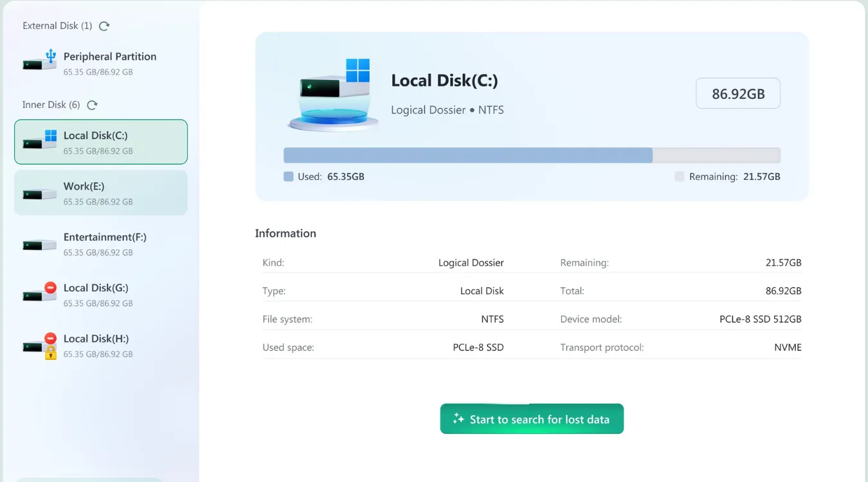Click the drive icon next to Entertainment(F:)
The width and height of the screenshot is (868, 482).
click(38, 244)
